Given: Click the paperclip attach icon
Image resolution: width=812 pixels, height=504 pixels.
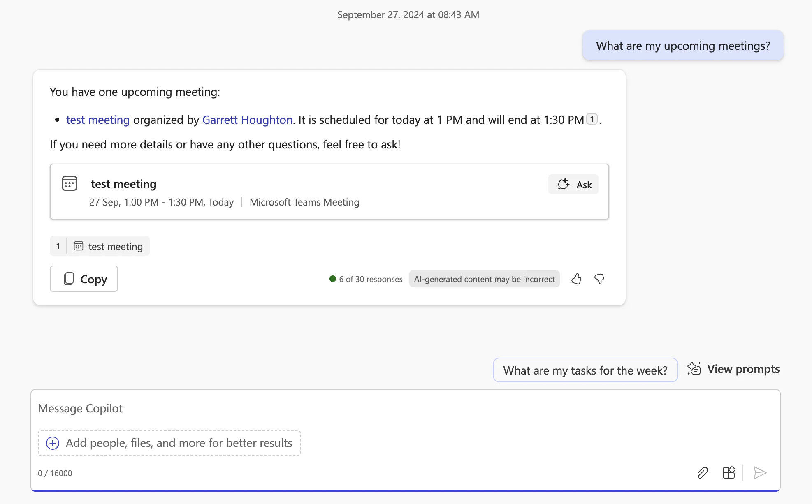Looking at the screenshot, I should tap(703, 473).
